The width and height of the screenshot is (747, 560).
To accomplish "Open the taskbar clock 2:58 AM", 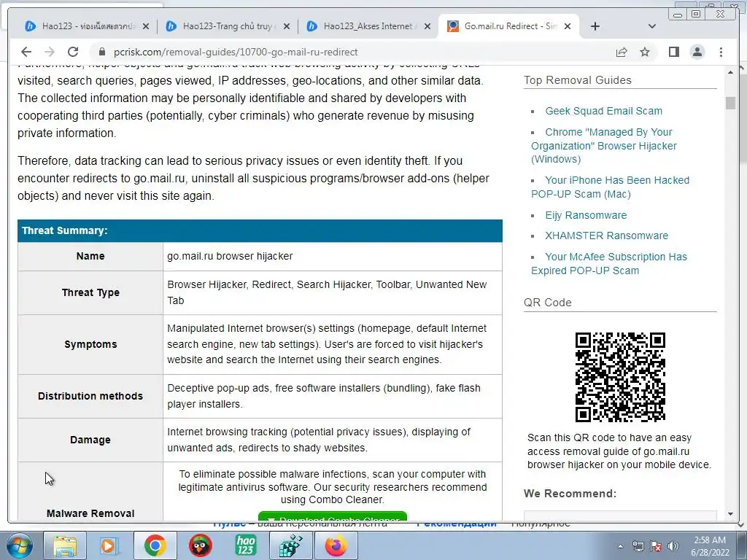I will [710, 546].
